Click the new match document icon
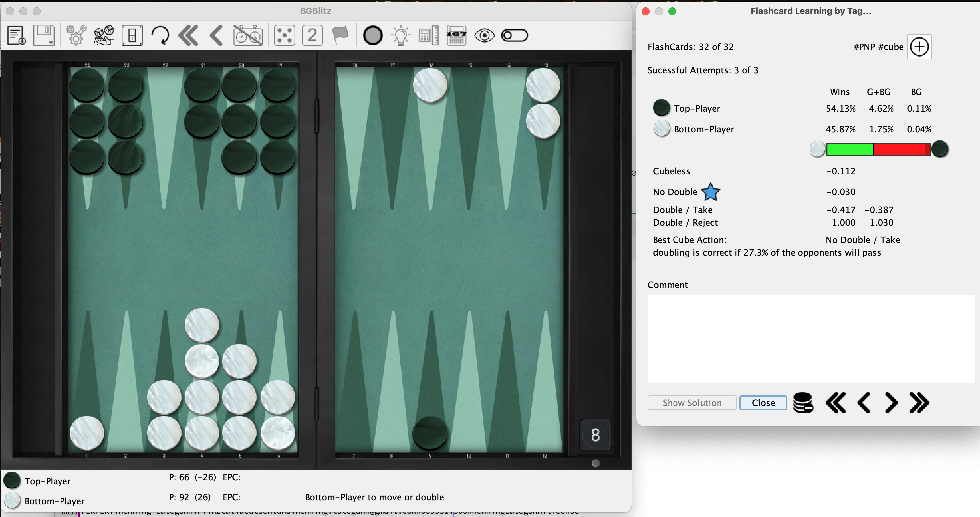 (x=16, y=35)
